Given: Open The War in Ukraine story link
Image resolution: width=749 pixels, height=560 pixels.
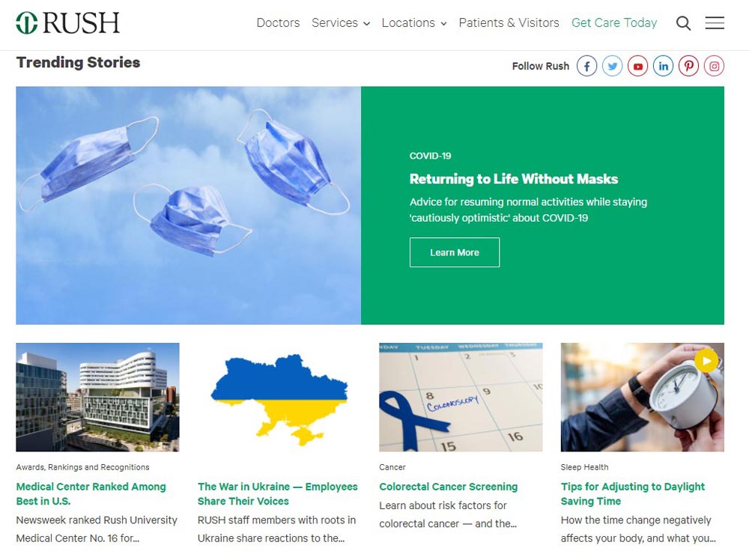Looking at the screenshot, I should point(278,493).
